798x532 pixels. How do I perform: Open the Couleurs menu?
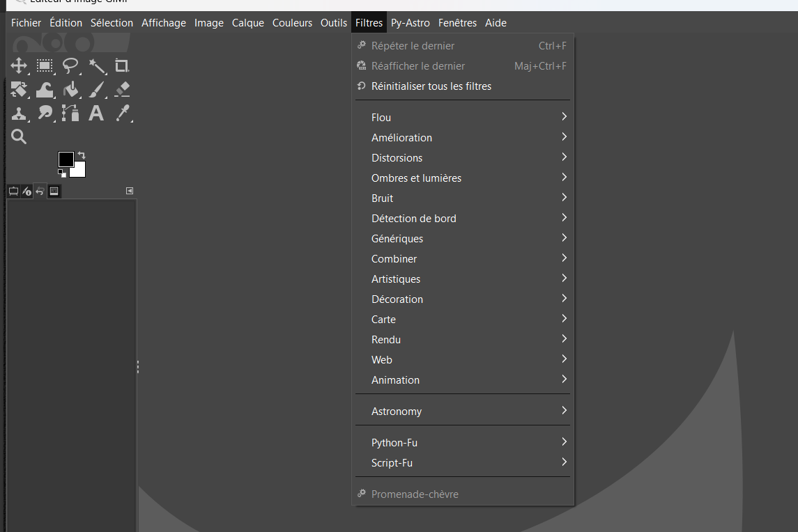pos(292,23)
